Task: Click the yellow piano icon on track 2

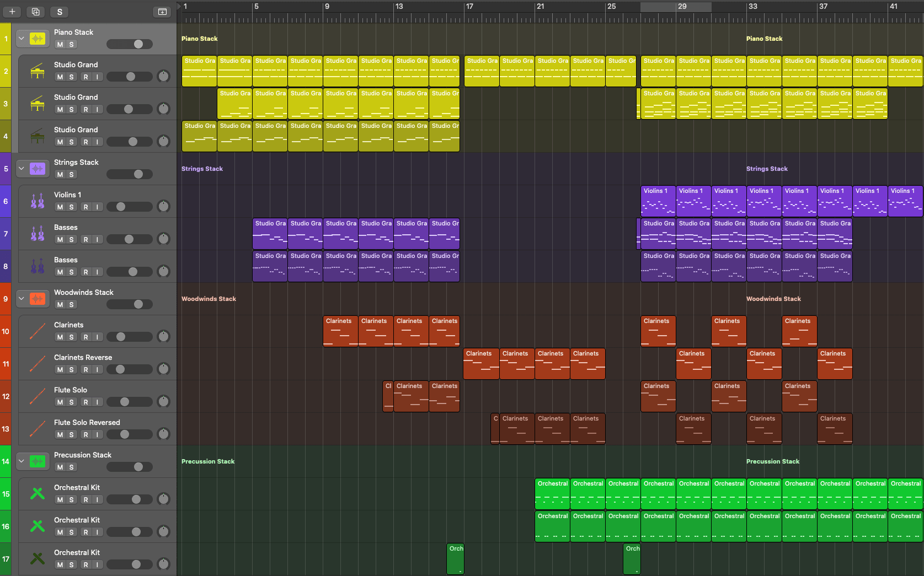Action: 38,71
